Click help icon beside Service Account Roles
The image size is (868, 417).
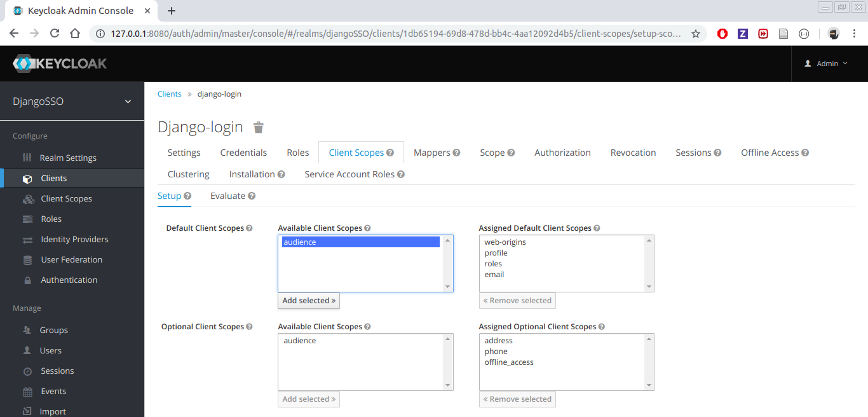401,174
